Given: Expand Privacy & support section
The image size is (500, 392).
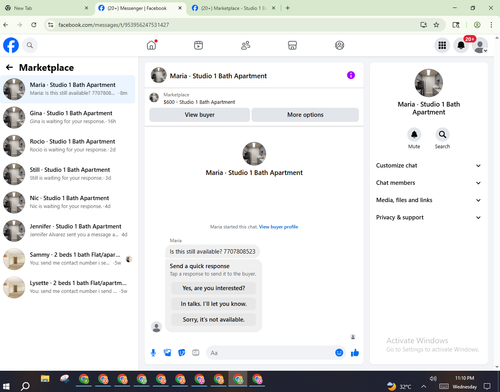Looking at the screenshot, I should (429, 218).
